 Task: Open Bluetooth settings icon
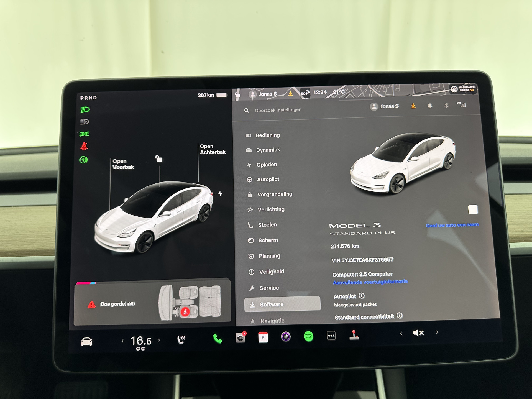446,105
